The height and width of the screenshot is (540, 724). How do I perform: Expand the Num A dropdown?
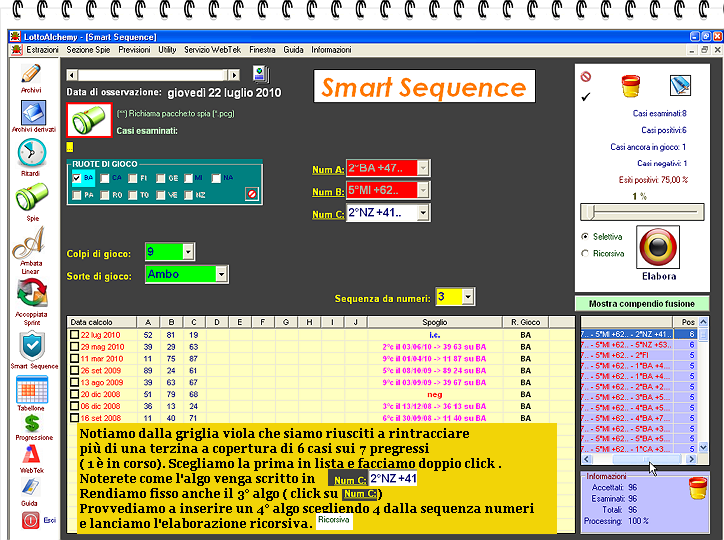(x=423, y=168)
